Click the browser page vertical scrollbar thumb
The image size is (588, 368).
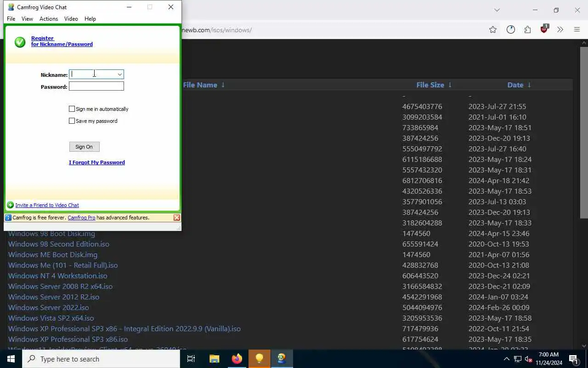pos(584,132)
